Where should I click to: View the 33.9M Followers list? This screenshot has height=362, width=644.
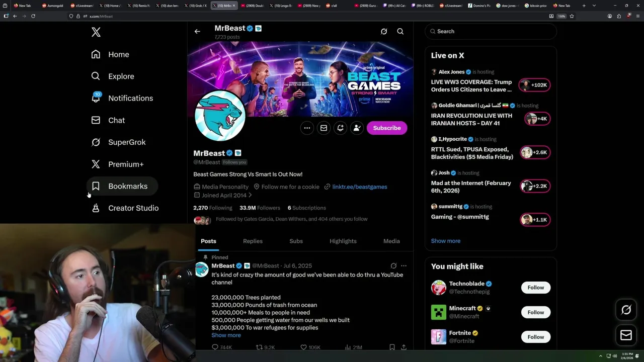click(x=260, y=208)
